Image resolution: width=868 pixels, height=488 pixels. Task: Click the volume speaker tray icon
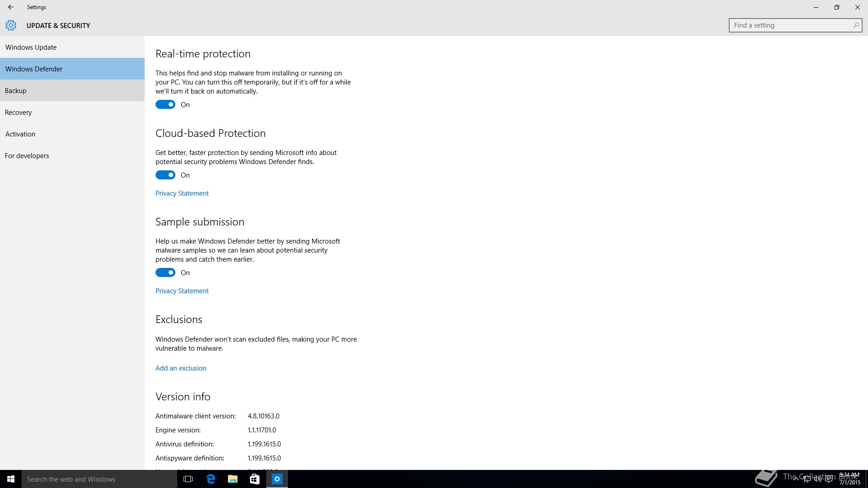coord(818,479)
